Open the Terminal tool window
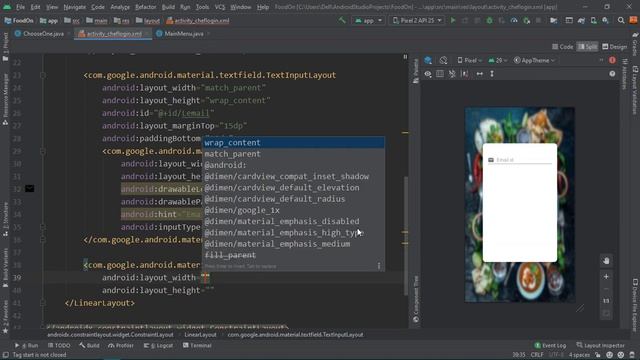The image size is (640, 360). [197, 345]
